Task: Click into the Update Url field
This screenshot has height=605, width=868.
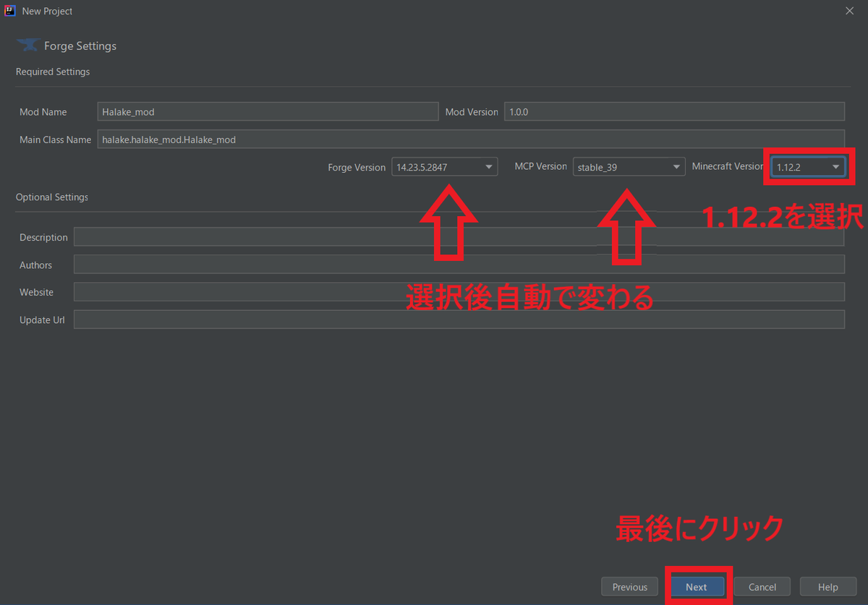Action: pyautogui.click(x=459, y=319)
